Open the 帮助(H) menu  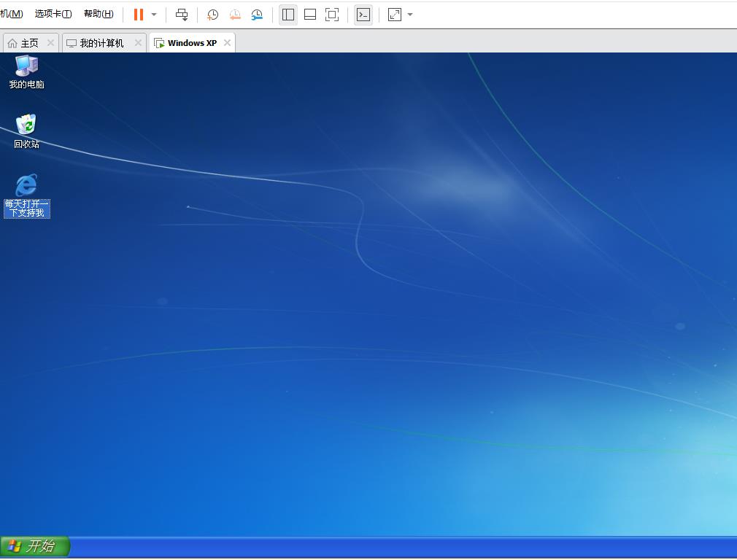(99, 14)
